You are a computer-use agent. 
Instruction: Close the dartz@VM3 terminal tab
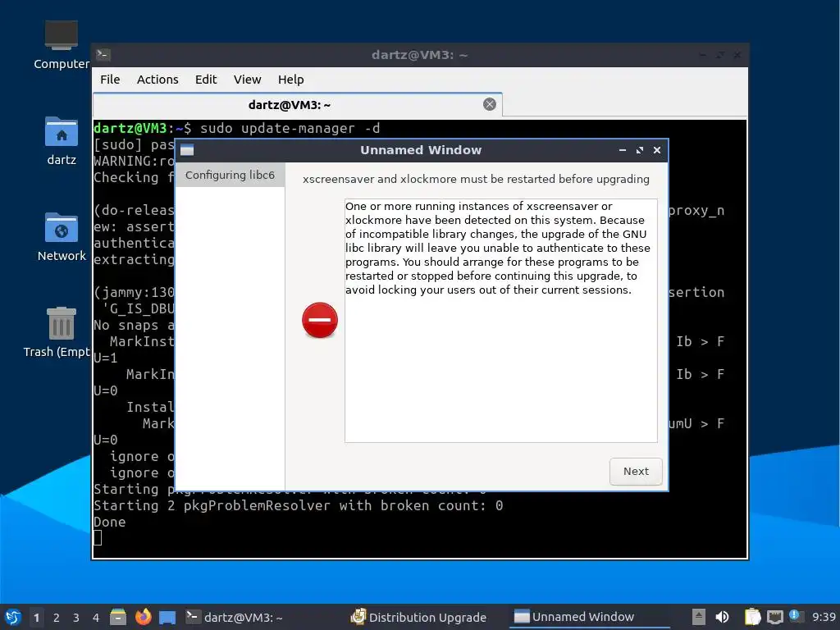click(x=489, y=104)
